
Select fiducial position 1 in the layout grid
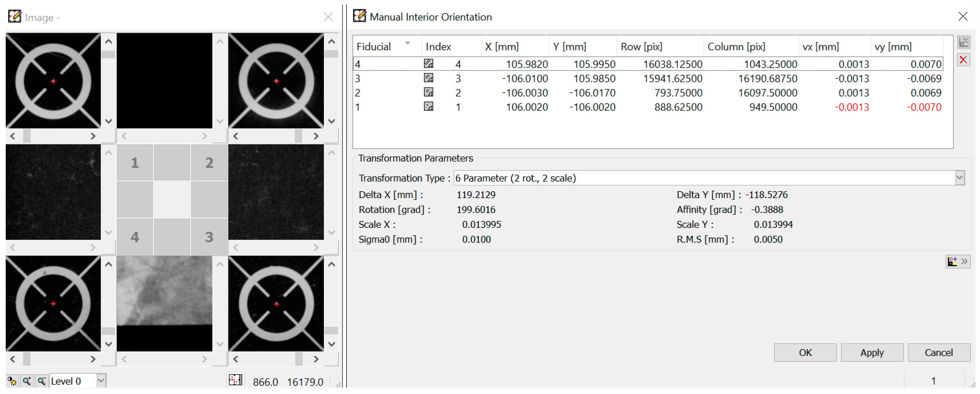tap(135, 162)
